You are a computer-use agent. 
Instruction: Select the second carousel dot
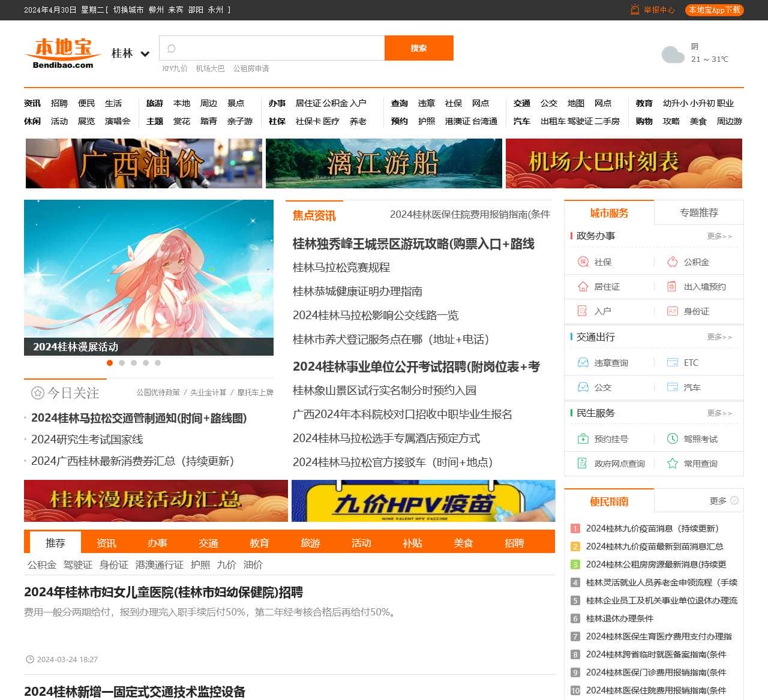[122, 363]
